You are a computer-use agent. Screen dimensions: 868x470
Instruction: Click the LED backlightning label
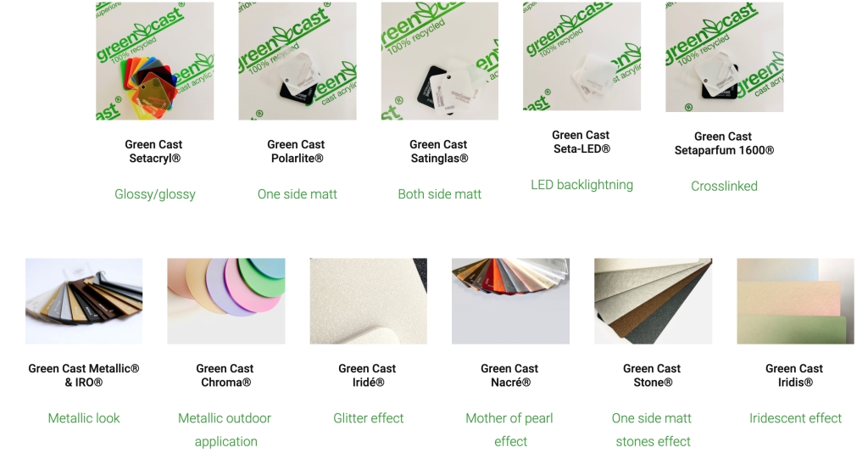[x=581, y=185]
